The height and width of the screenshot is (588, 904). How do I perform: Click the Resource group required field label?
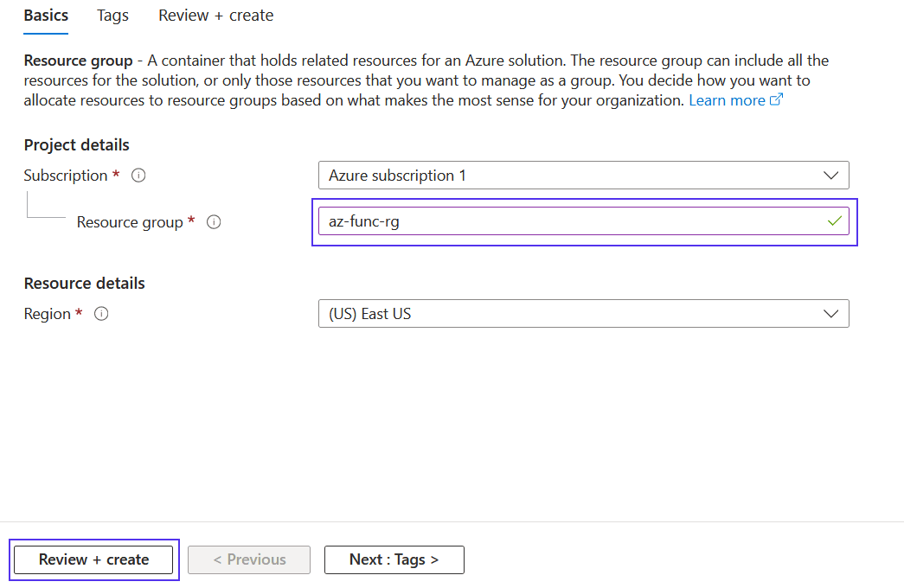point(130,221)
